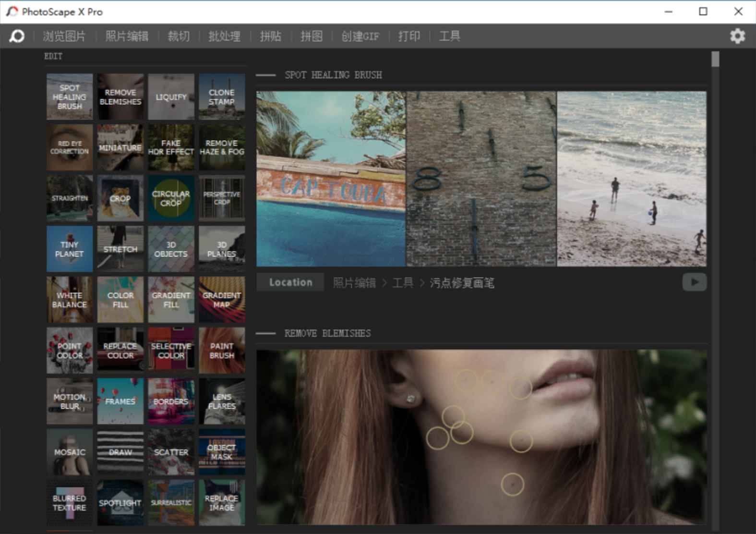The height and width of the screenshot is (534, 756).
Task: Go to the 创建GIF tab
Action: pyautogui.click(x=360, y=36)
